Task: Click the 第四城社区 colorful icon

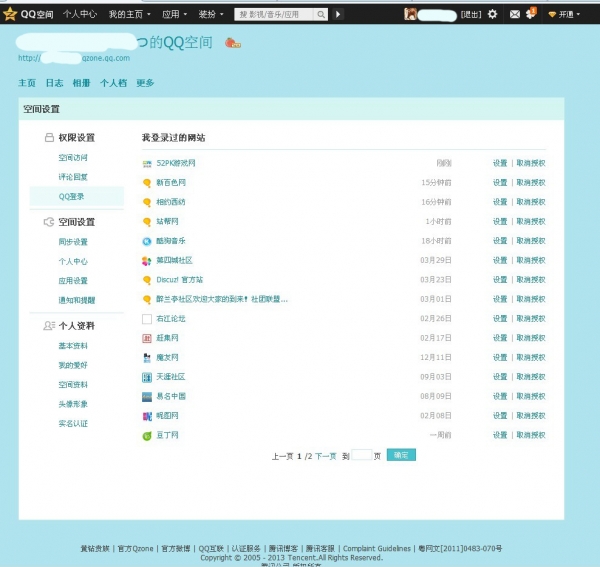Action: (x=147, y=261)
